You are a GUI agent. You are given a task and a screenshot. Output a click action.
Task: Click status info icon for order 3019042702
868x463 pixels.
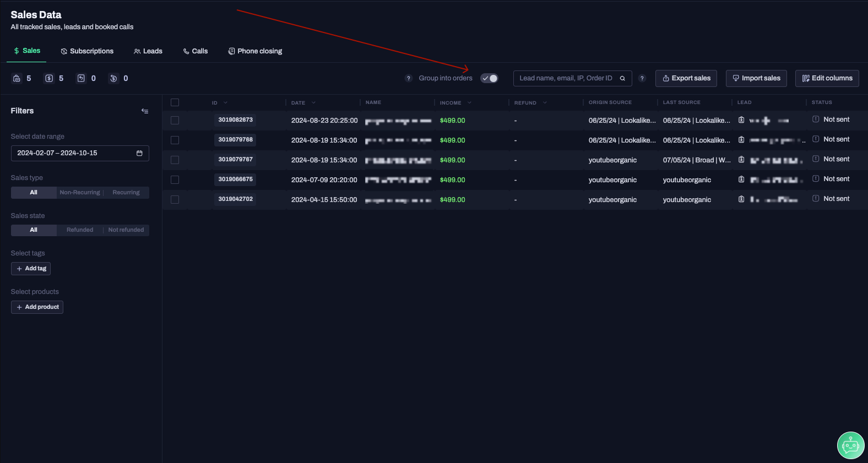(x=816, y=199)
